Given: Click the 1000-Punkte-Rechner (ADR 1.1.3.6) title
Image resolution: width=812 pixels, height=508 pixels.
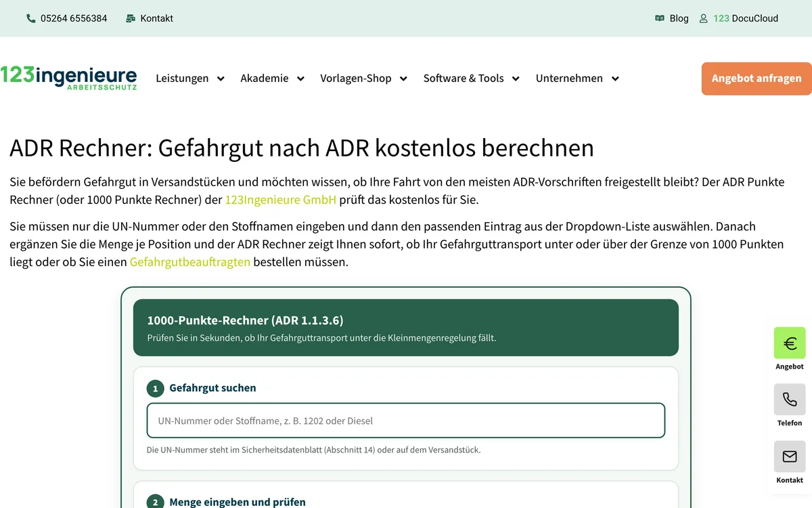Looking at the screenshot, I should pyautogui.click(x=245, y=320).
